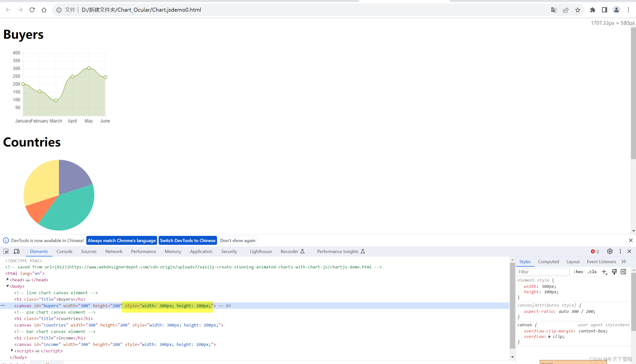Reload the current page
Image resolution: width=636 pixels, height=364 pixels.
[x=32, y=10]
